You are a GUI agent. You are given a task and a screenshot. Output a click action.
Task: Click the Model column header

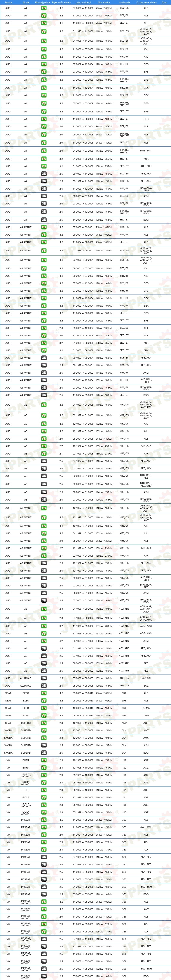tap(26, 2)
